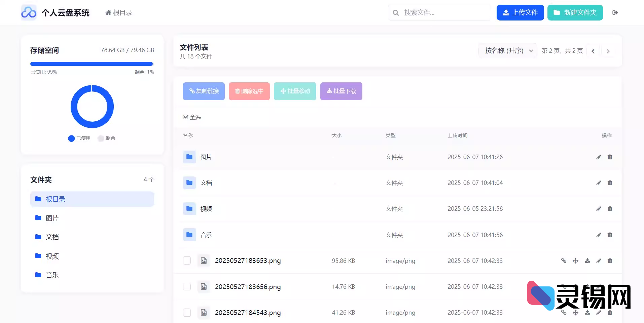644x323 pixels.
Task: Click the cloud logo next to 个人云盘系统
Action: coord(29,12)
